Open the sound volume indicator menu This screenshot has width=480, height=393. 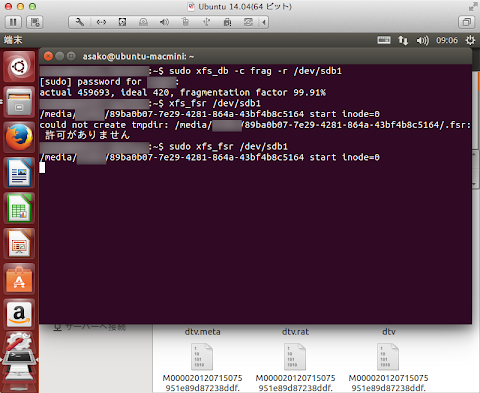click(x=422, y=40)
